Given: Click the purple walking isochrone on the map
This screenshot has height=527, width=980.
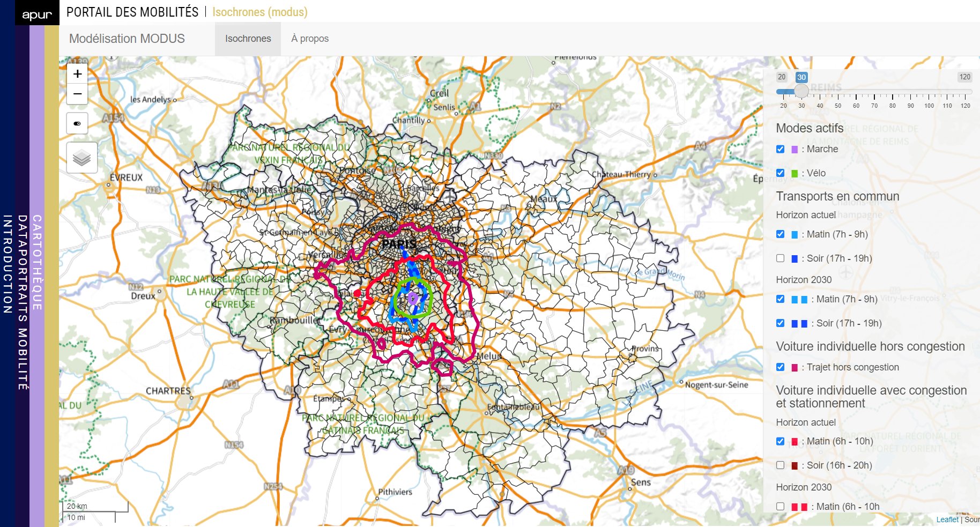Looking at the screenshot, I should coord(412,298).
